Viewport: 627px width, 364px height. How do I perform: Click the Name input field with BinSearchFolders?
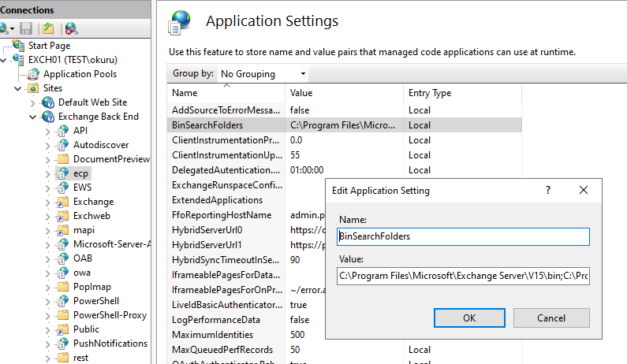(463, 236)
